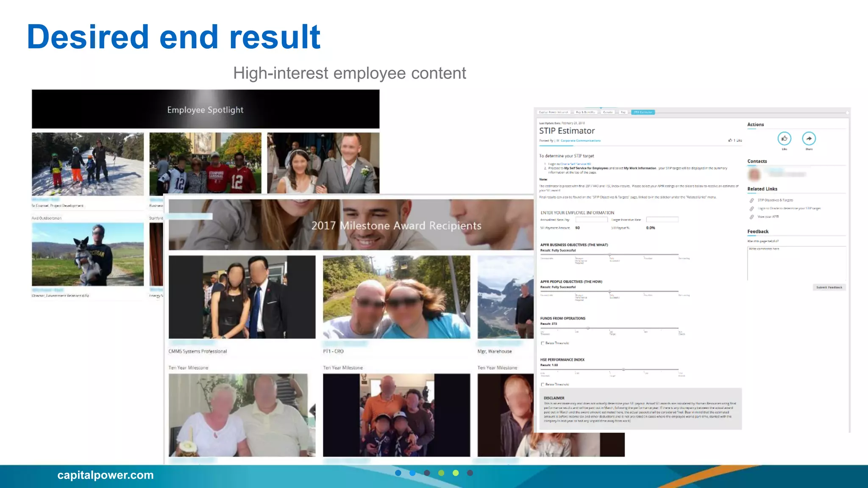Click the Submit Feedback button

click(829, 287)
